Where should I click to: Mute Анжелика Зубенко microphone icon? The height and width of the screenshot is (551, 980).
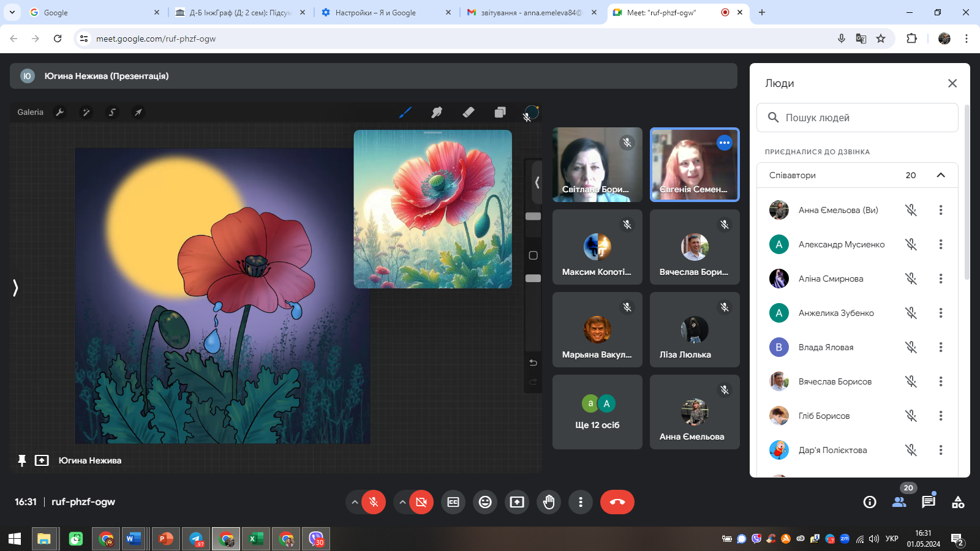[x=911, y=313]
